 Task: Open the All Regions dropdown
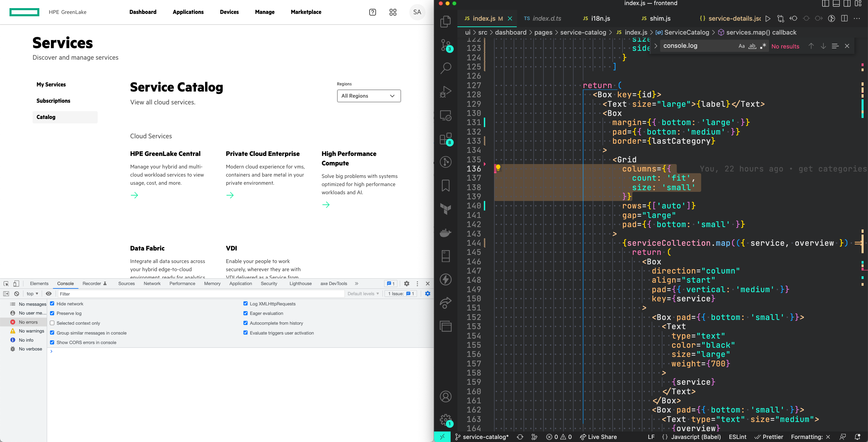369,96
